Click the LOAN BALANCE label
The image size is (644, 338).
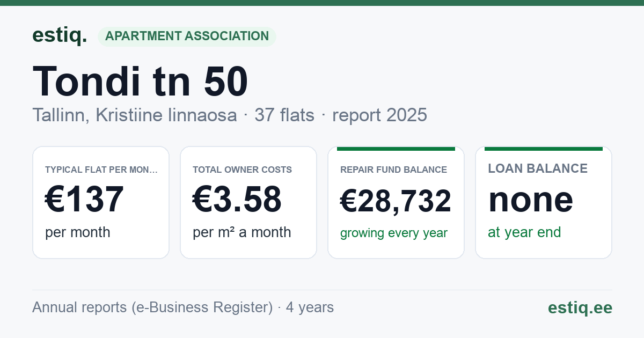click(538, 168)
